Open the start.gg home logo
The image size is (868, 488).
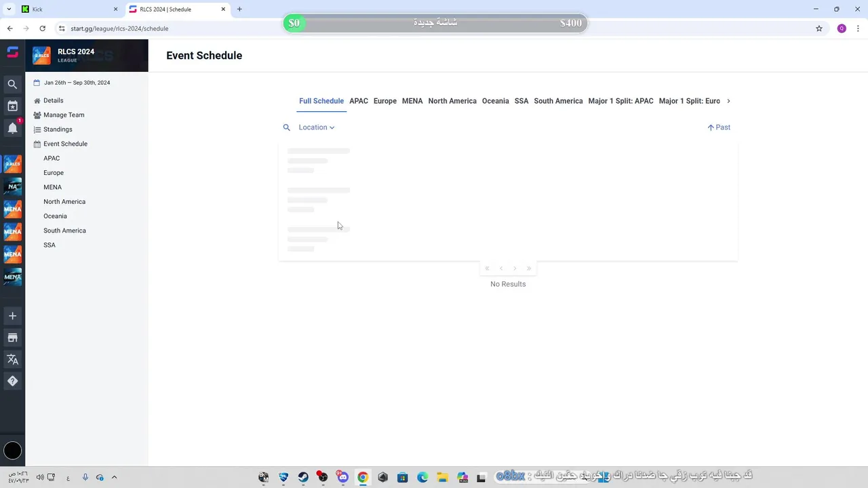point(12,52)
